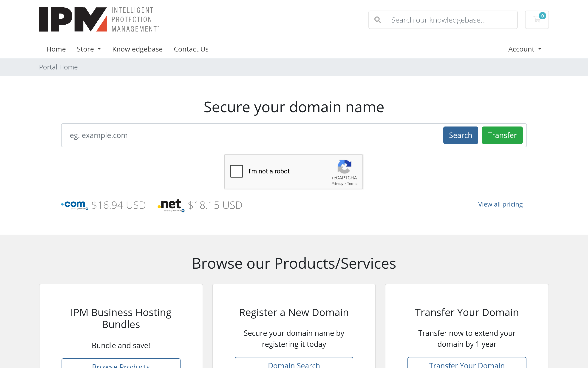Click the Portal Home breadcrumb
This screenshot has width=588, height=368.
[x=58, y=67]
